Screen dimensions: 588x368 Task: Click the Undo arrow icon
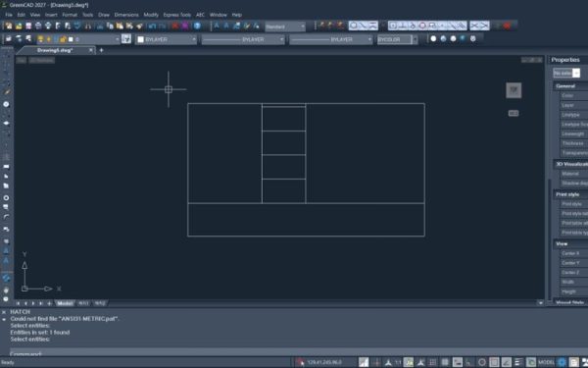click(152, 26)
